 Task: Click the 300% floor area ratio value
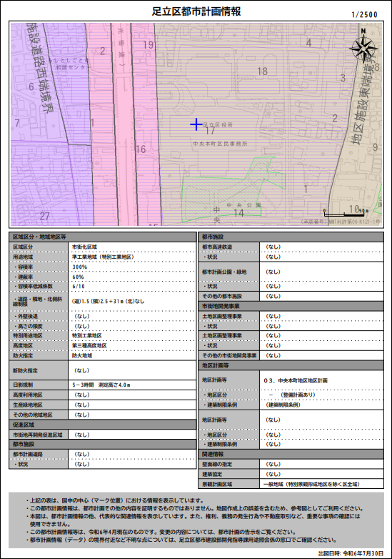(x=80, y=267)
